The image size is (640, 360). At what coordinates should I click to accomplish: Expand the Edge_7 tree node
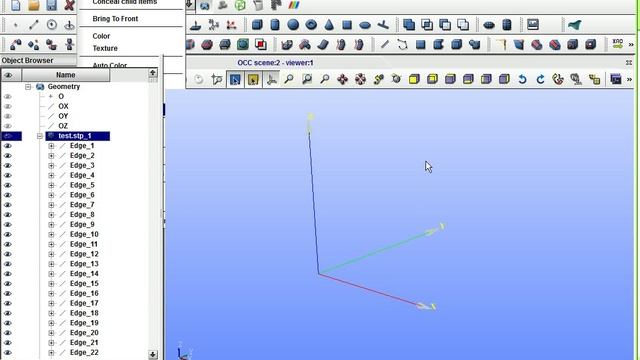click(51, 205)
